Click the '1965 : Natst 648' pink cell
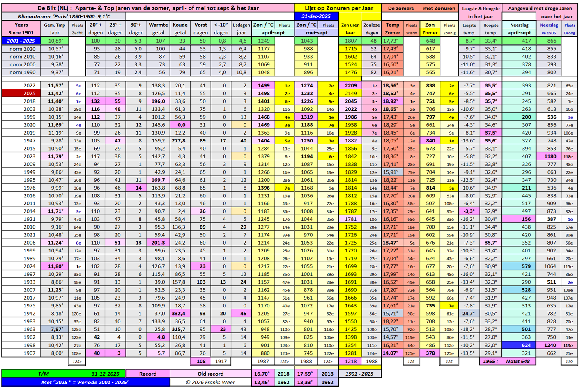582x392 pixels. click(x=507, y=361)
